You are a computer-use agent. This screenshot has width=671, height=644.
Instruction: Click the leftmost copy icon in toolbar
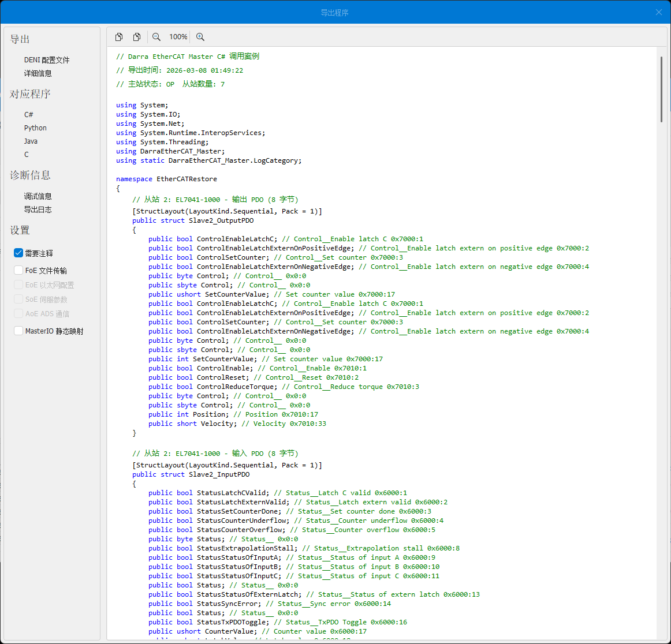[x=119, y=37]
